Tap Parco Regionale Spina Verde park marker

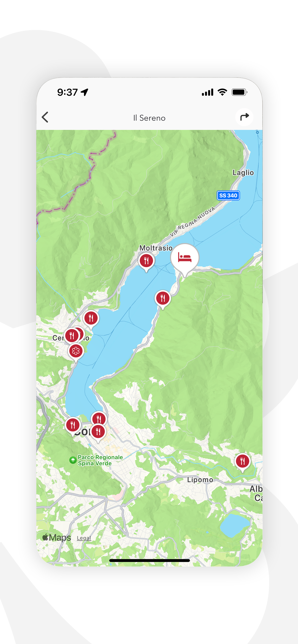(x=73, y=460)
